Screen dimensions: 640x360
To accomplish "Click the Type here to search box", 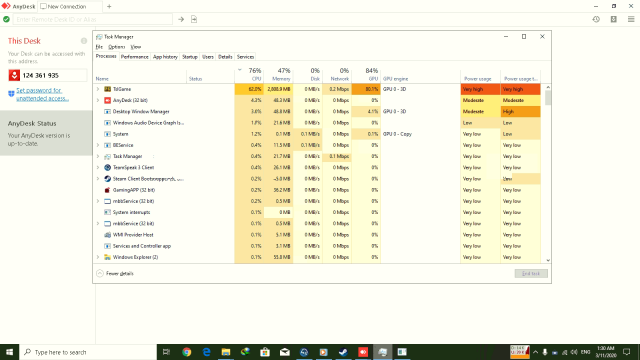I will [x=88, y=352].
